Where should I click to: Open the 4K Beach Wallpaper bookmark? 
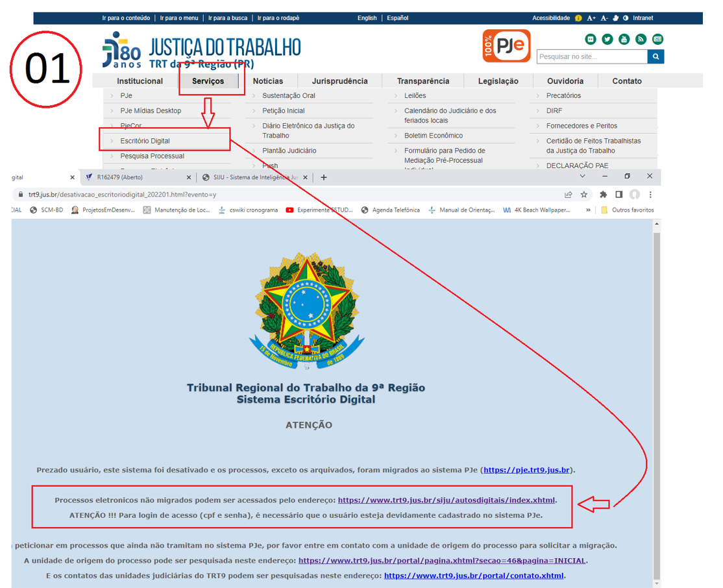537,210
